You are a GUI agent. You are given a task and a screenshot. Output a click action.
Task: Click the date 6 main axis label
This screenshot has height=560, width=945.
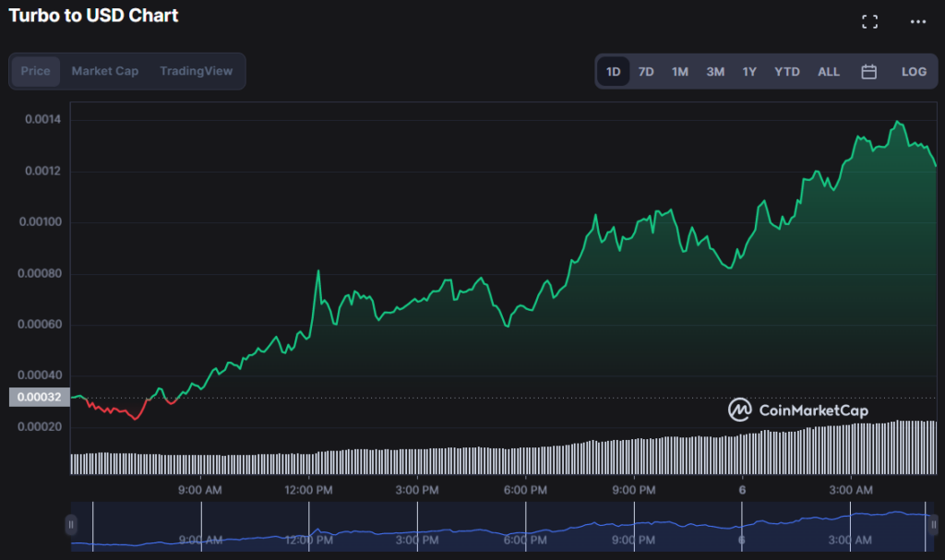743,490
